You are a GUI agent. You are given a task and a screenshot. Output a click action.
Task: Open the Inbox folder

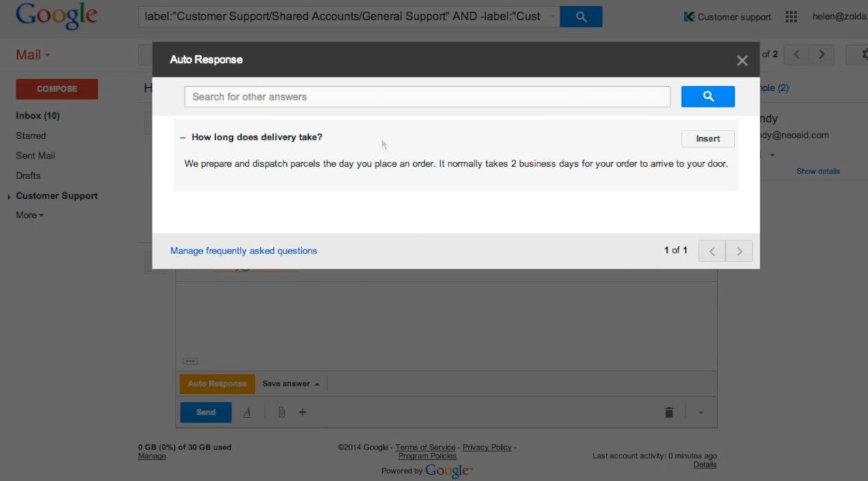tap(38, 116)
